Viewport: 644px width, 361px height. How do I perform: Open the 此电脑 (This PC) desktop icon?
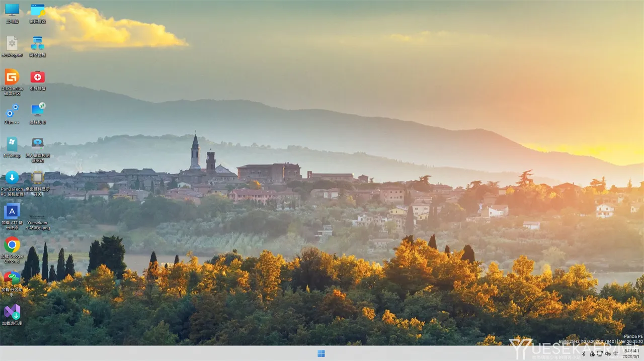coord(12,14)
